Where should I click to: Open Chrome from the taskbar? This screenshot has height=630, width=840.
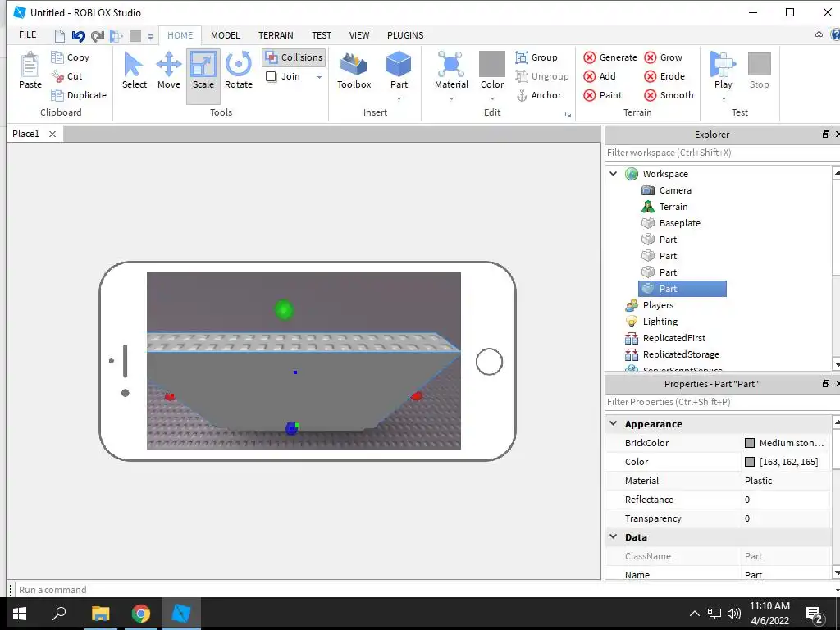tap(141, 614)
